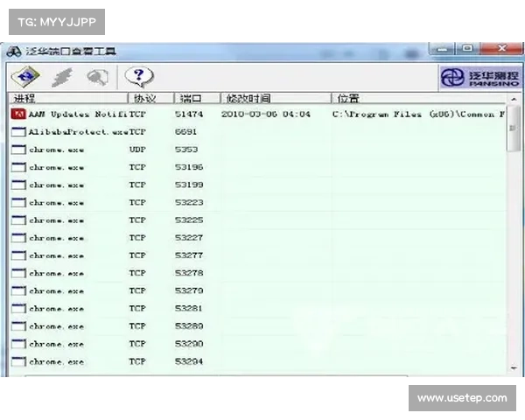Sort by the 位置 column header
Viewport: 525px width, 420px height.
pos(418,98)
